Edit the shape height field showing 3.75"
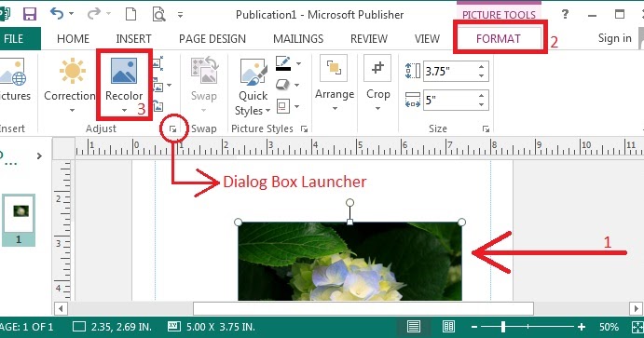 [449, 72]
